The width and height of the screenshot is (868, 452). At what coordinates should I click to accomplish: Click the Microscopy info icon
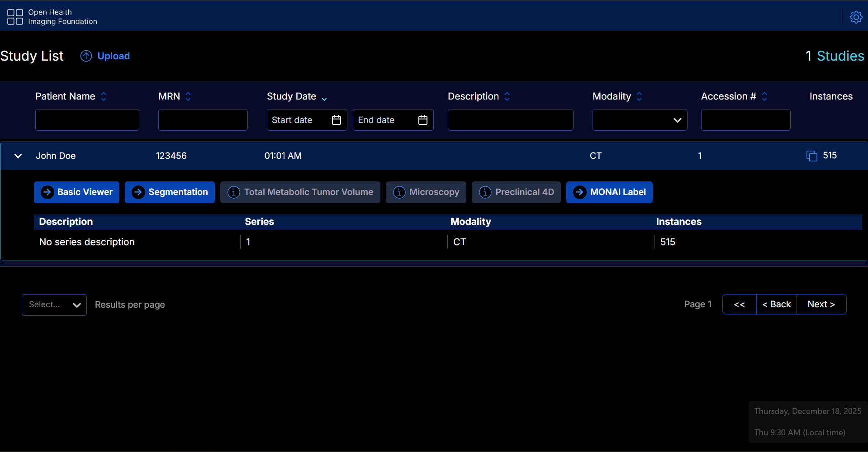(399, 192)
